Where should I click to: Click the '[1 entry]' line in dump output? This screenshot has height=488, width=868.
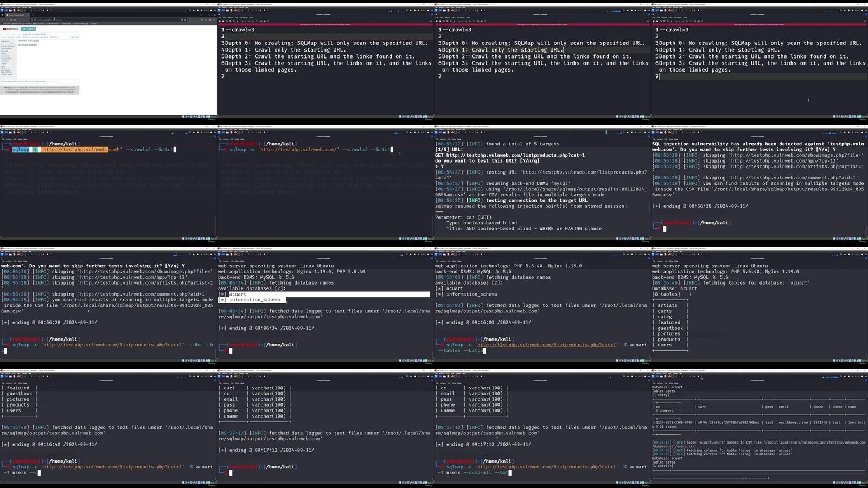coord(661,395)
